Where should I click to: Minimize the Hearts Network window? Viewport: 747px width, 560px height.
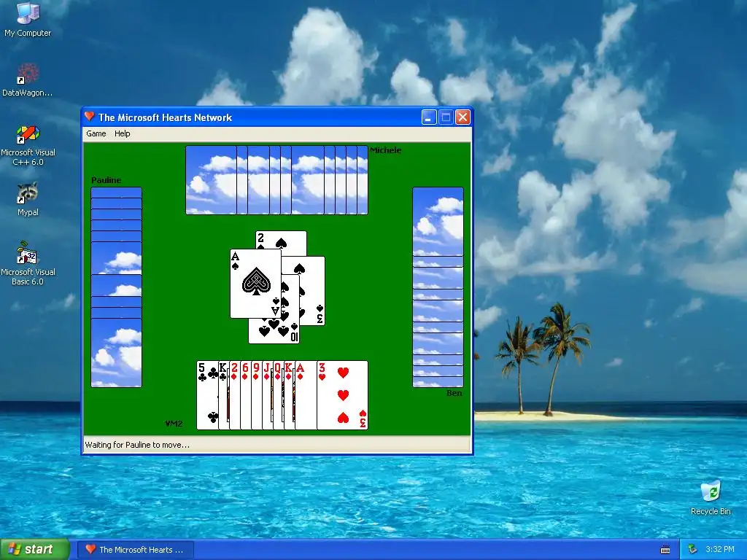(429, 117)
